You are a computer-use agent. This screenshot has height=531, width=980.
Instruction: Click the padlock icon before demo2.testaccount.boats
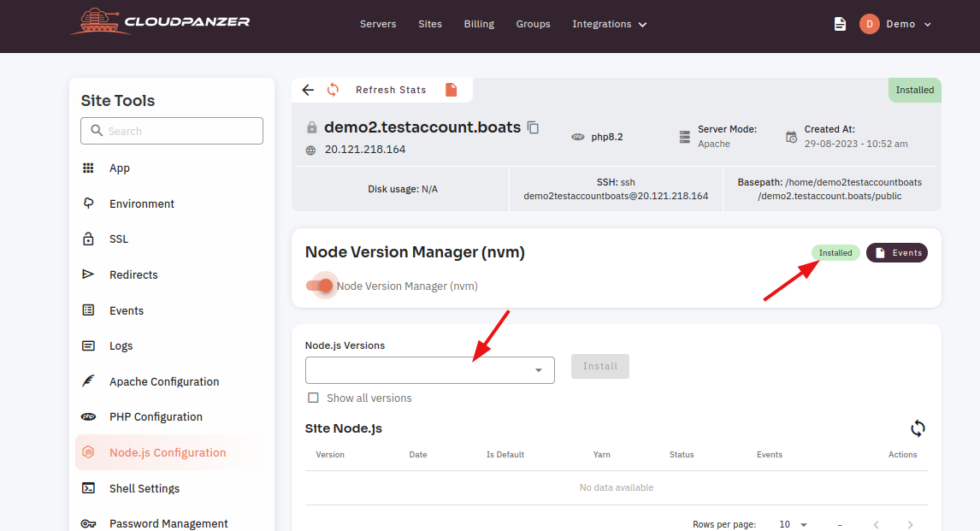point(312,127)
